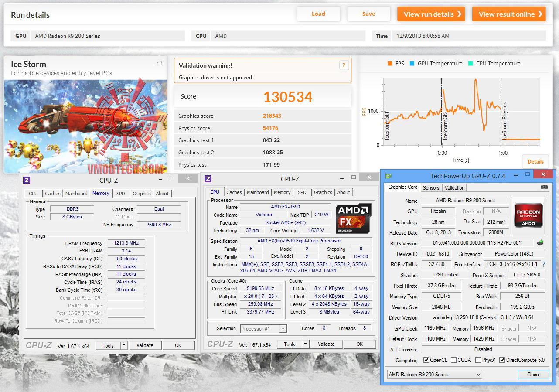559x392 pixels.
Task: Click the Name field AMD FX-9590 in CPU-Z
Action: click(x=285, y=207)
